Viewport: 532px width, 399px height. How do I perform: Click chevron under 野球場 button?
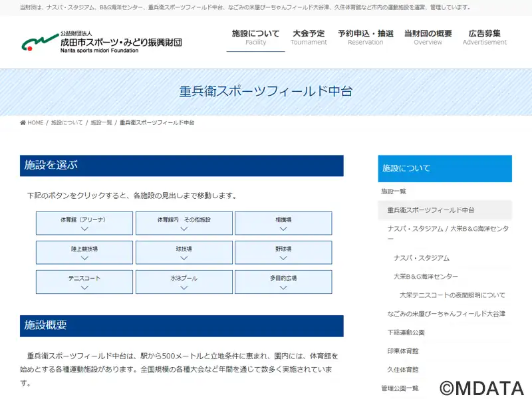click(x=283, y=258)
